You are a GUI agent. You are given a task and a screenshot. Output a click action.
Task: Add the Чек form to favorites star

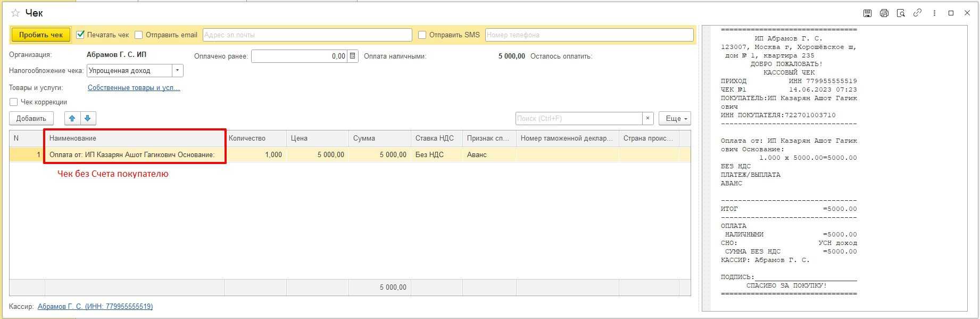coord(15,13)
